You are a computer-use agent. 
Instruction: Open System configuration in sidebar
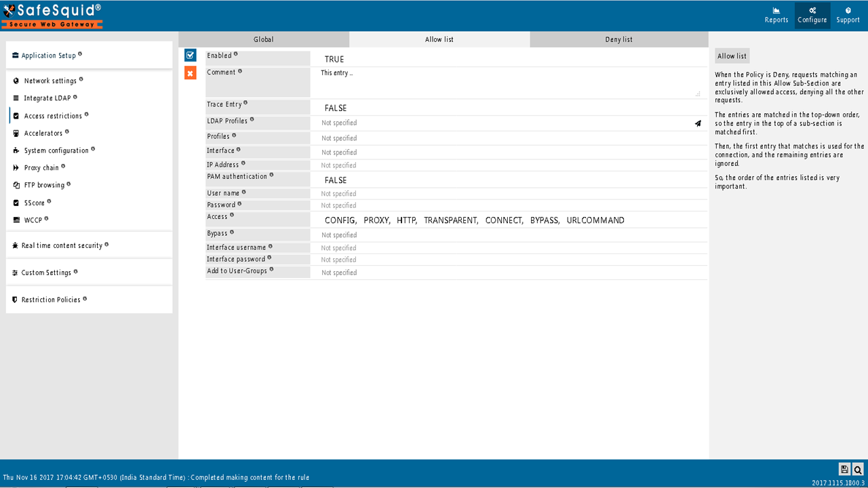point(56,150)
